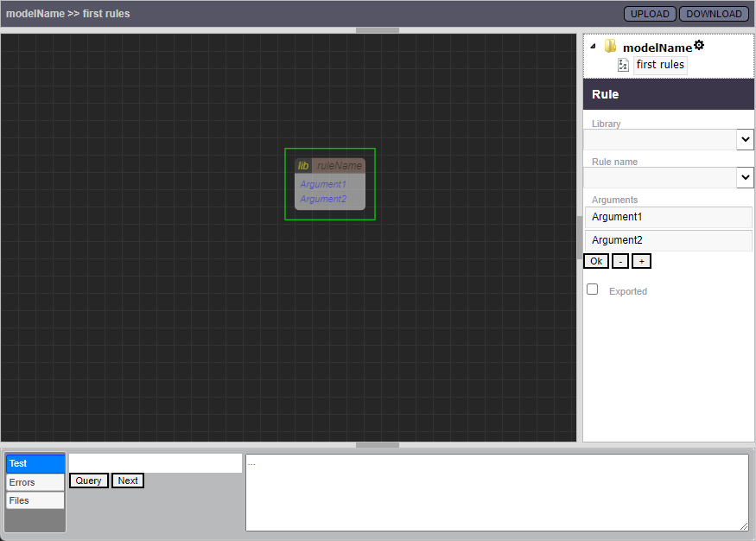Click the lib badge on the rule node
This screenshot has height=541, width=756.
pyautogui.click(x=303, y=166)
